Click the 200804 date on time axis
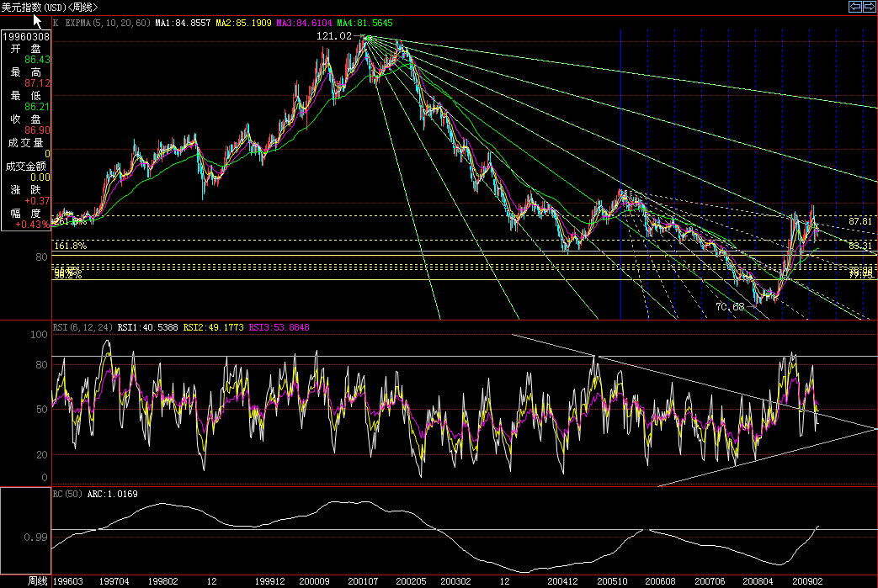Viewport: 878px width, 588px height. pyautogui.click(x=758, y=581)
